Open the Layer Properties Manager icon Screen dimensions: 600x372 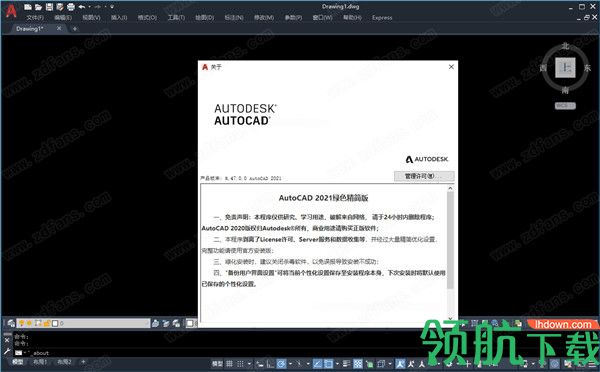click(x=11, y=323)
